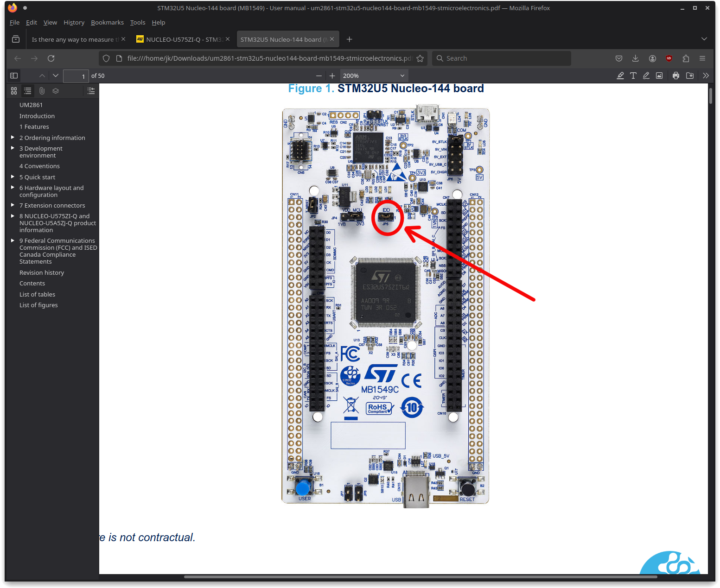The height and width of the screenshot is (588, 720).
Task: Select the Add text annotation tool
Action: click(x=633, y=76)
